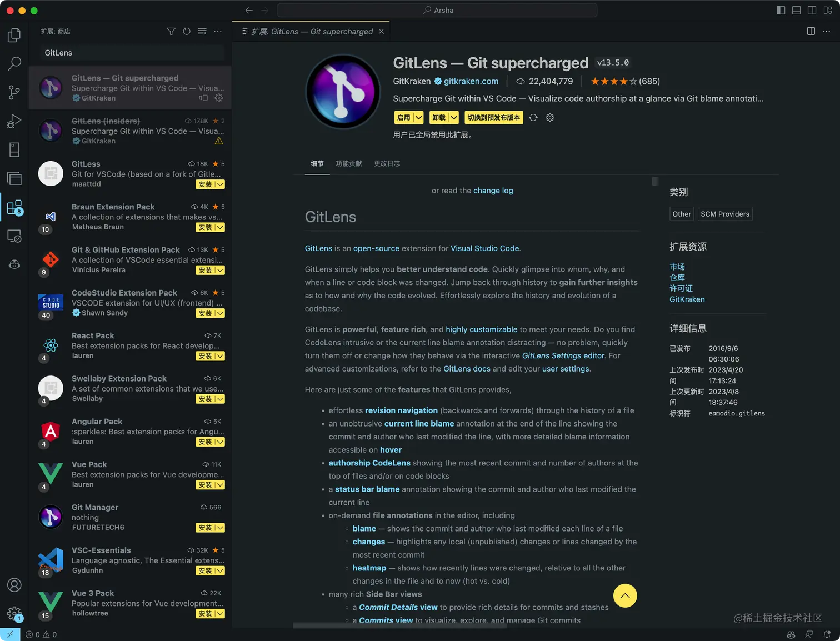Refresh the extensions list
The width and height of the screenshot is (840, 641).
click(187, 32)
